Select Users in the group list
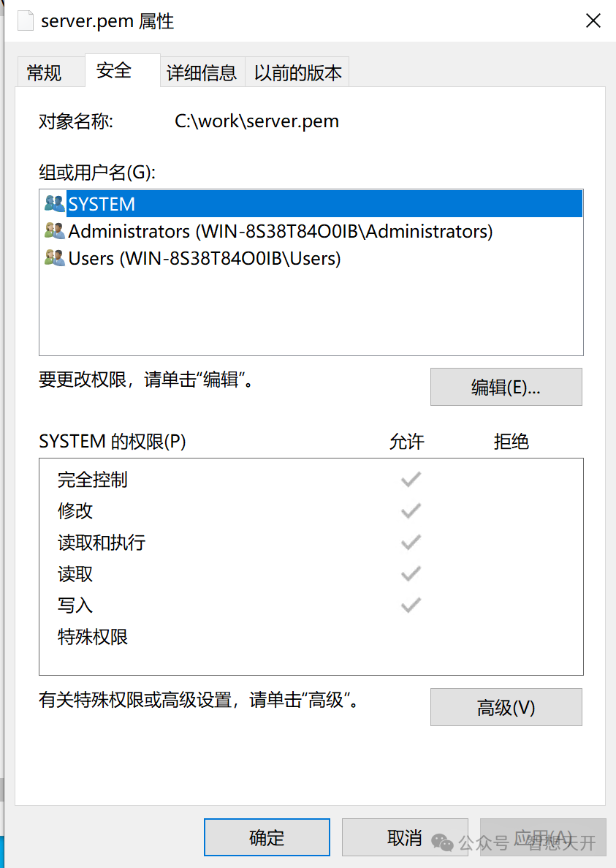The height and width of the screenshot is (868, 616). coord(205,258)
